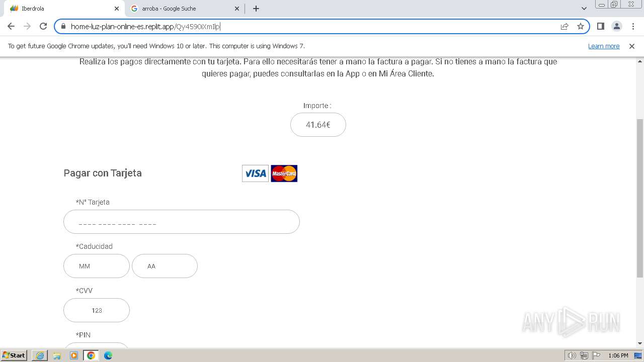Image resolution: width=644 pixels, height=362 pixels.
Task: Open Action Center flag icon
Action: (596, 355)
